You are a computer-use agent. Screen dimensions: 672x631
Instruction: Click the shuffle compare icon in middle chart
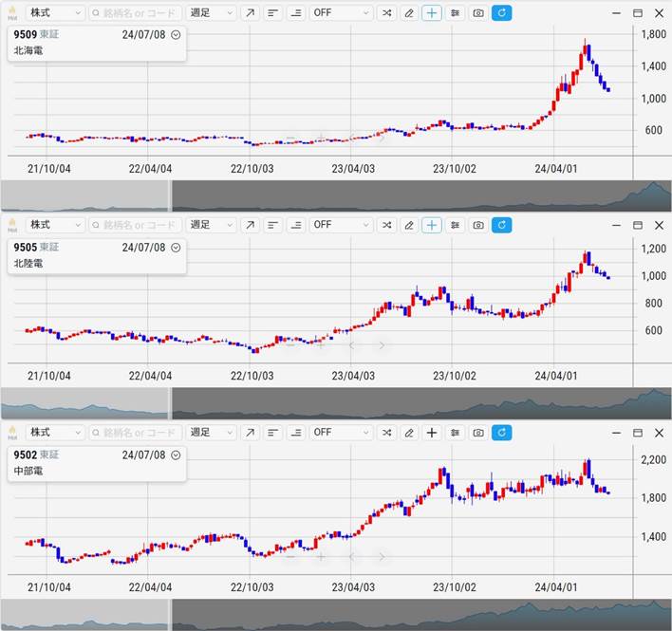click(x=386, y=225)
